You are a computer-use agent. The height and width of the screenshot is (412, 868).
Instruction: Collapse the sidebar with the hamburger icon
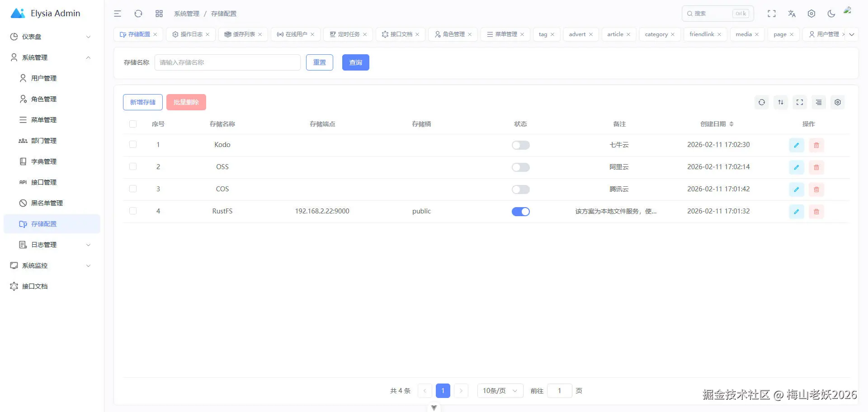coord(118,14)
